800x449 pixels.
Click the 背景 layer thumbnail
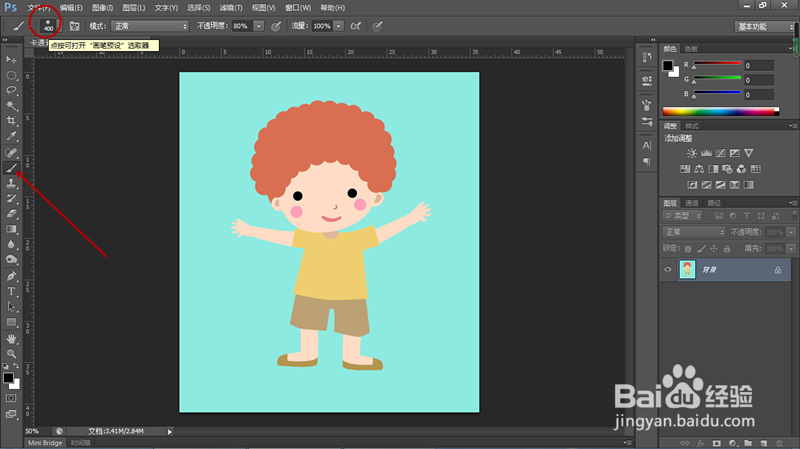(x=687, y=269)
